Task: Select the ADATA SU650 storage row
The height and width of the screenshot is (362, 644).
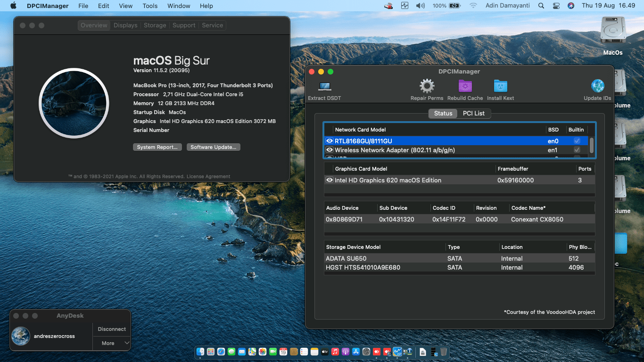Action: point(459,258)
